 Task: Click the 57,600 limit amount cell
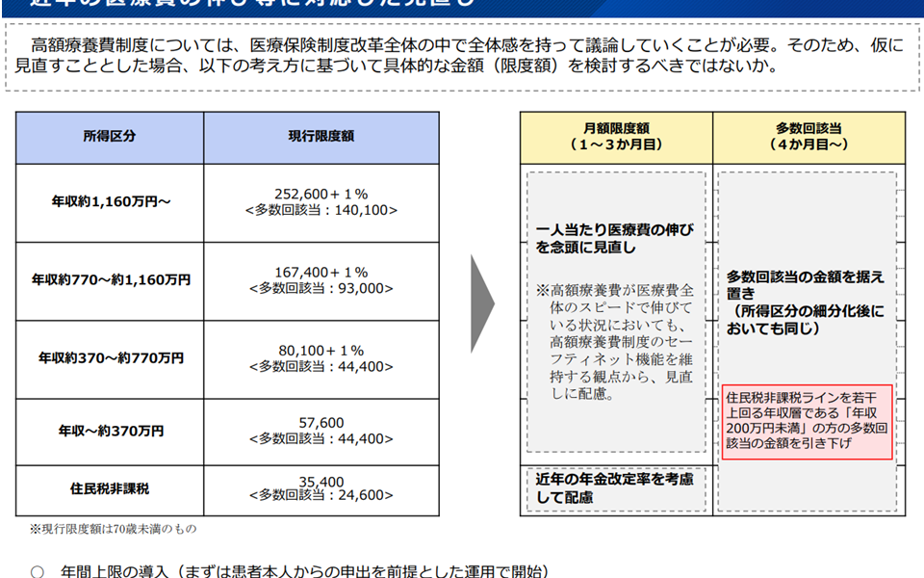(x=321, y=431)
